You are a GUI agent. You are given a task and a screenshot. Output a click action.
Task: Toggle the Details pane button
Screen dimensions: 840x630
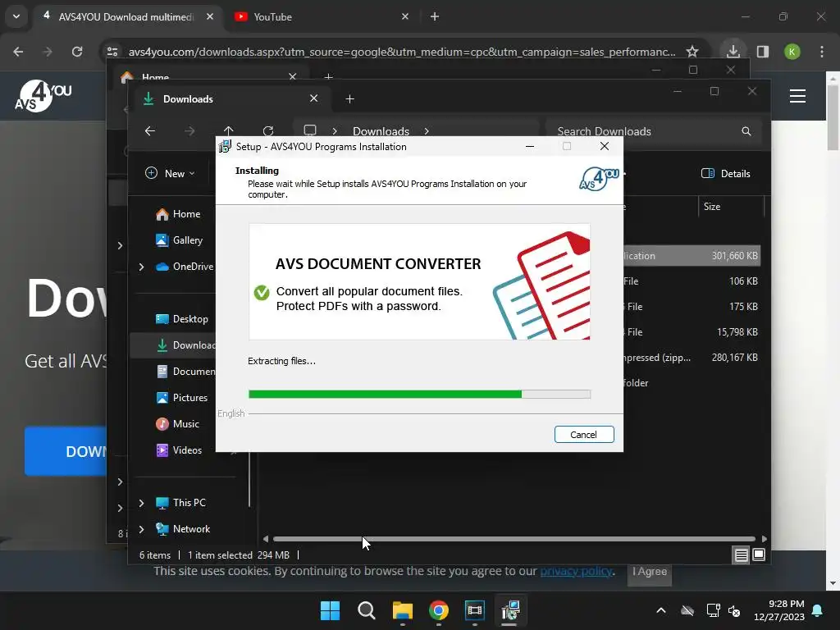click(x=725, y=174)
